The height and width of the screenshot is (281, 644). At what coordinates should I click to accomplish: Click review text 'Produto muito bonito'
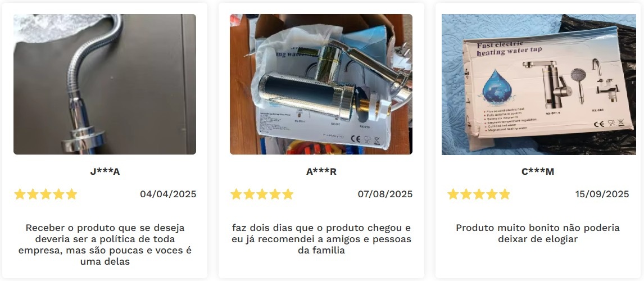click(538, 233)
